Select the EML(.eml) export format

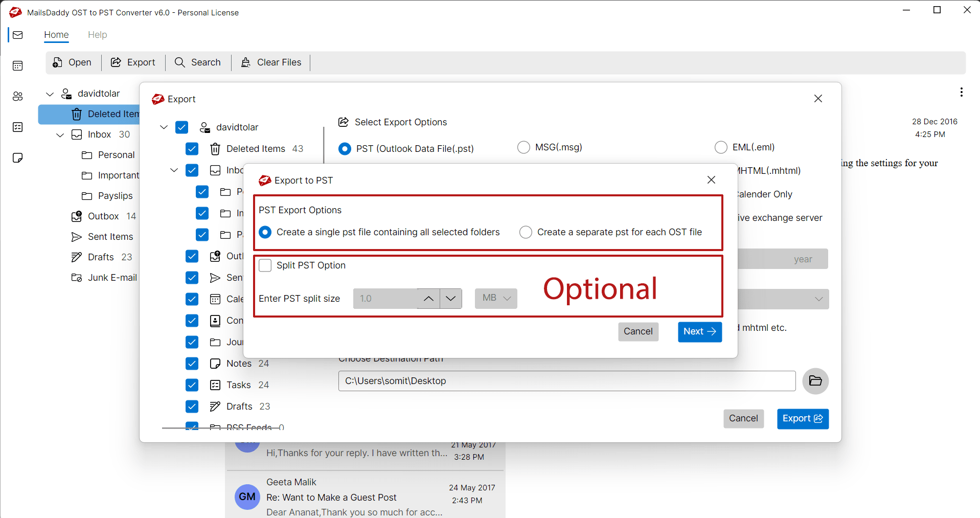click(x=721, y=147)
